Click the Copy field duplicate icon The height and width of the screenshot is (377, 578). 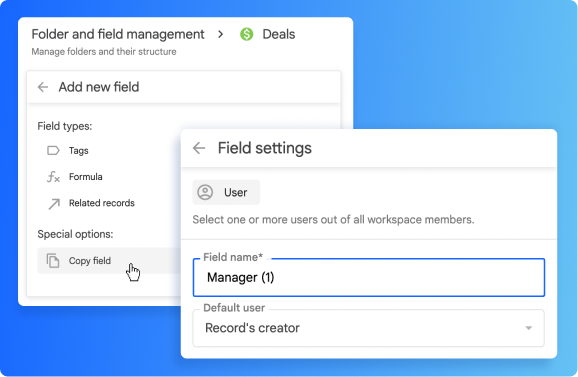click(53, 261)
